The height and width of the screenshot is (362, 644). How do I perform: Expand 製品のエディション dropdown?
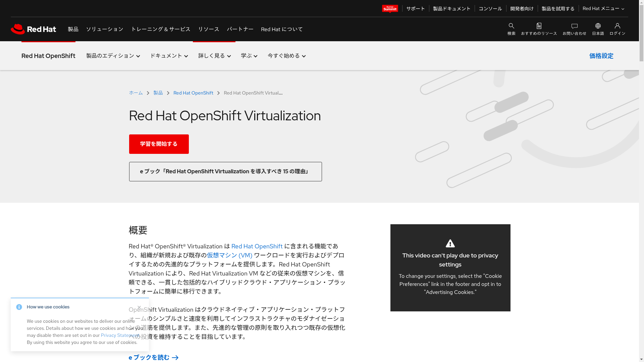click(113, 56)
